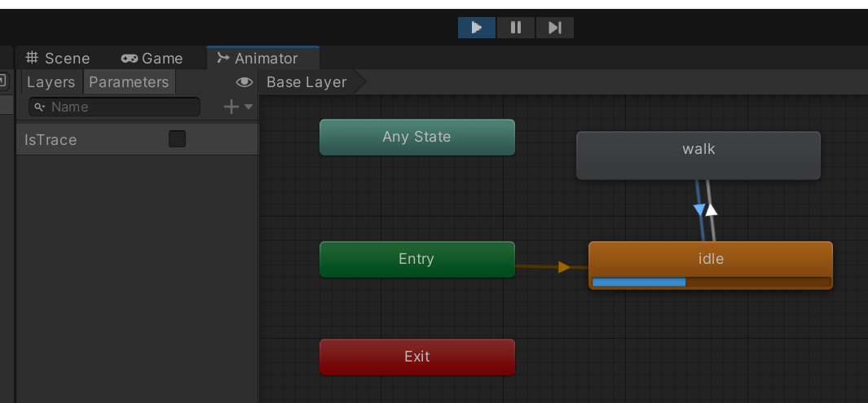Select the walk state node

click(698, 156)
